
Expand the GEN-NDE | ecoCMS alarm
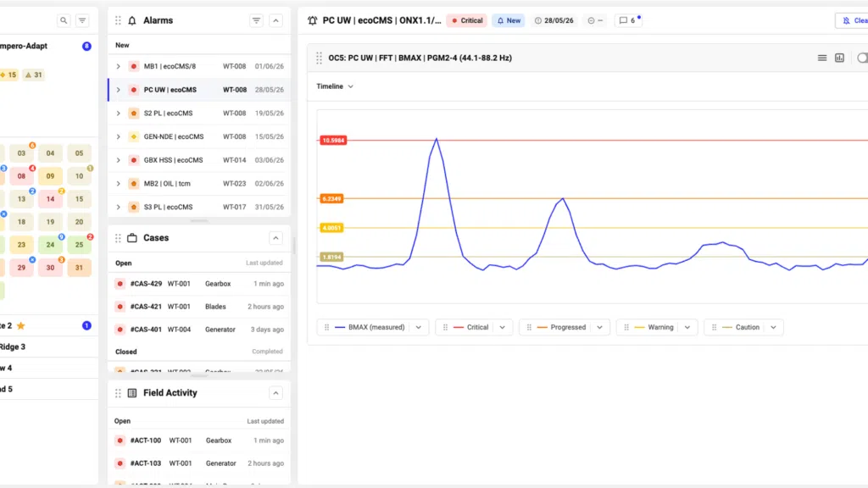tap(118, 136)
